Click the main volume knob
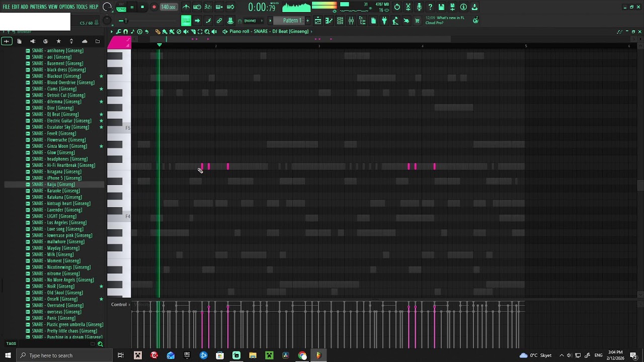Image resolution: width=644 pixels, height=362 pixels. pyautogui.click(x=107, y=7)
